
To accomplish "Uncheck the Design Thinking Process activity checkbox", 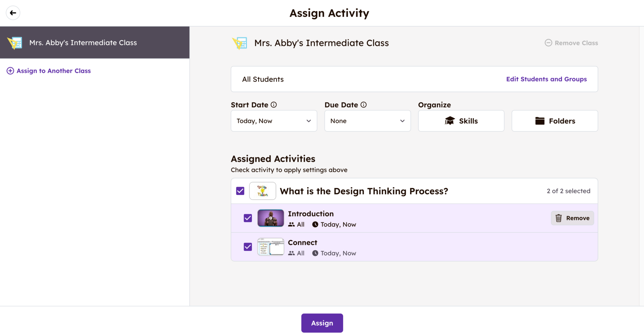I will pyautogui.click(x=240, y=191).
